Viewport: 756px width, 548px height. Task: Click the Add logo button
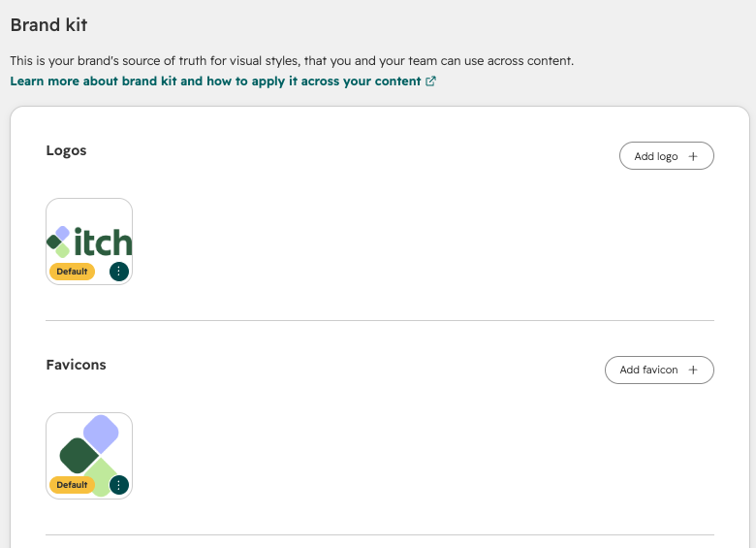pos(666,156)
